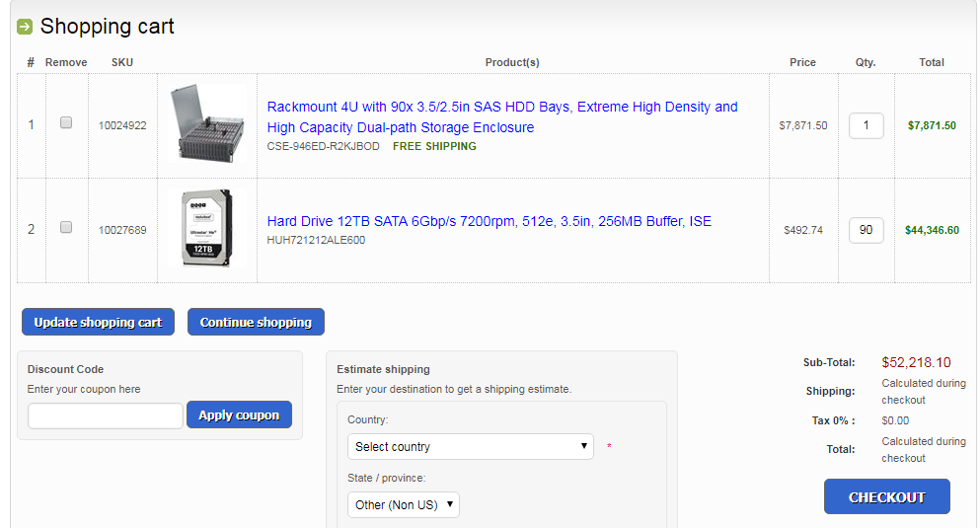Expand the State / province dropdown
Screen dimensions: 980x528
pos(403,505)
